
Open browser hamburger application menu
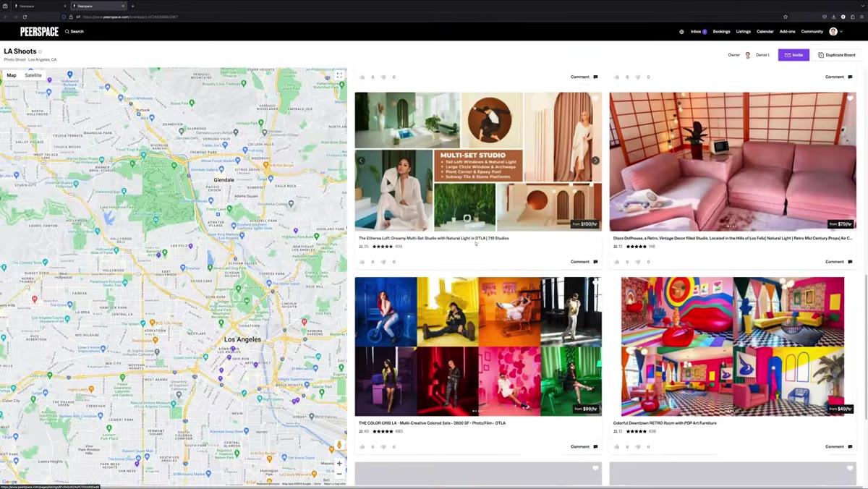[x=861, y=17]
